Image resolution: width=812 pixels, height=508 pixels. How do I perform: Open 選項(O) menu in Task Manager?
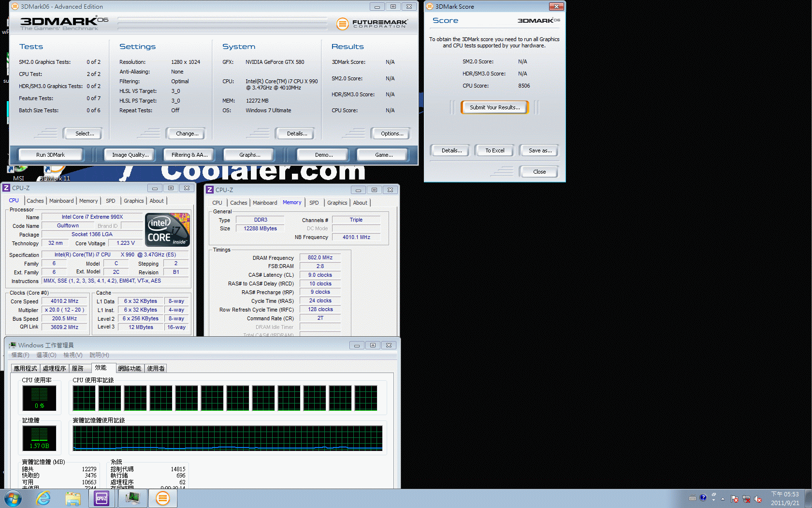click(x=46, y=355)
